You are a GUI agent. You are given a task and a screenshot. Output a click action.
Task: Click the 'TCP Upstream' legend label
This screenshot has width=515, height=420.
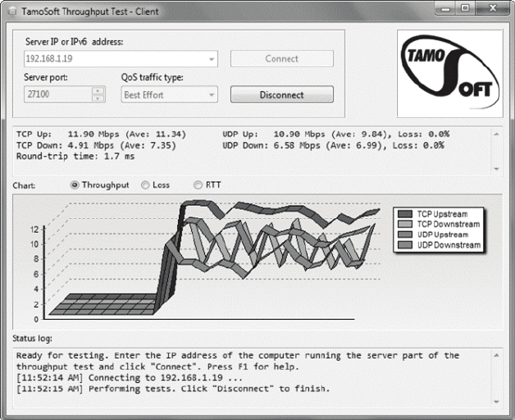click(x=442, y=214)
